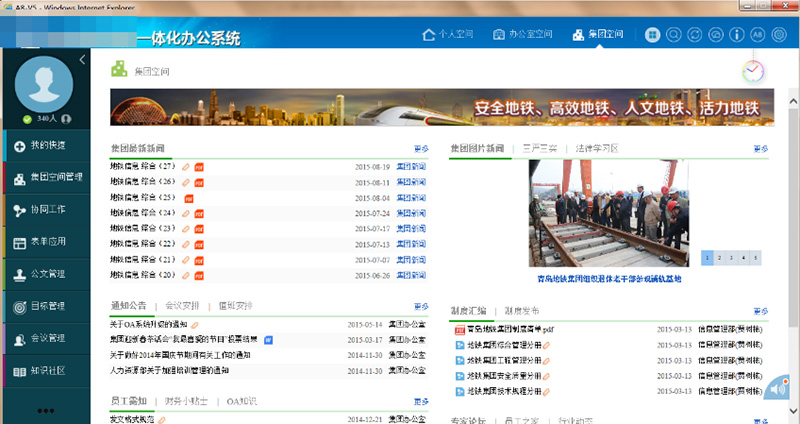Click the track-laying site news photo
Image resolution: width=800 pixels, height=424 pixels.
[x=609, y=213]
